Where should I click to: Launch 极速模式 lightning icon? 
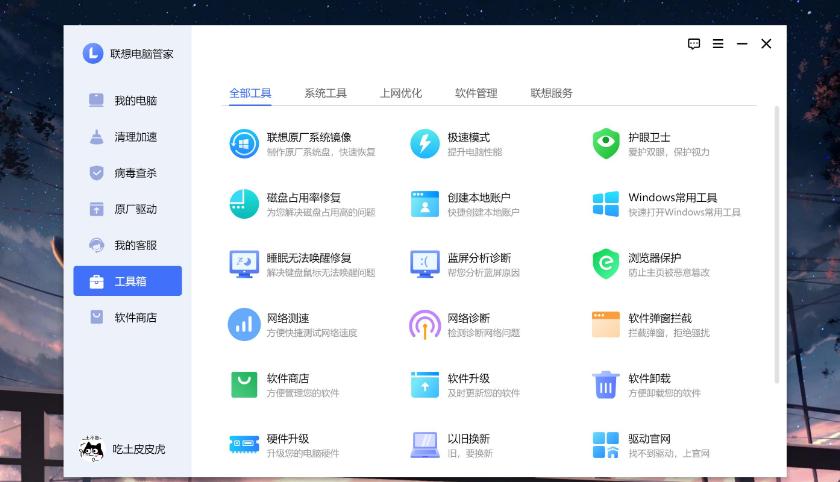tap(425, 144)
